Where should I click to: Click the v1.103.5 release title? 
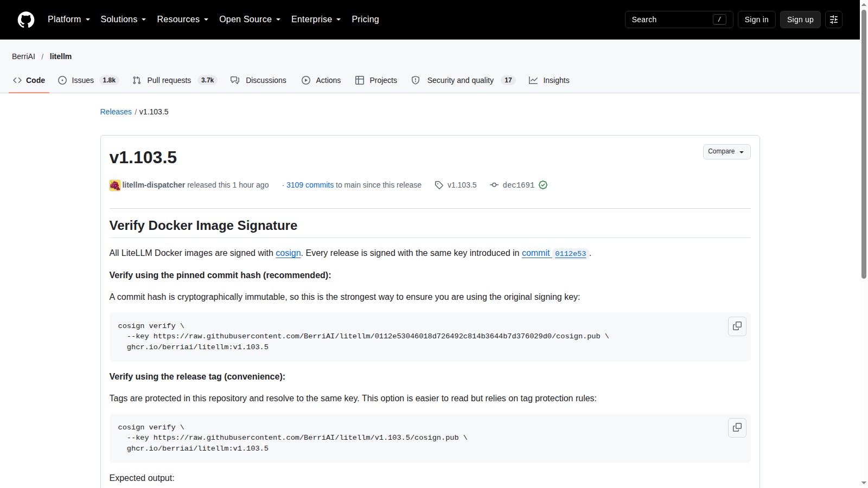point(143,157)
